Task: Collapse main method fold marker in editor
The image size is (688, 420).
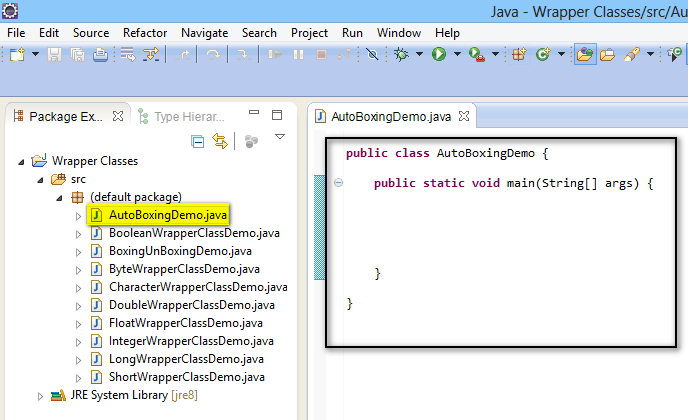Action: coord(338,183)
